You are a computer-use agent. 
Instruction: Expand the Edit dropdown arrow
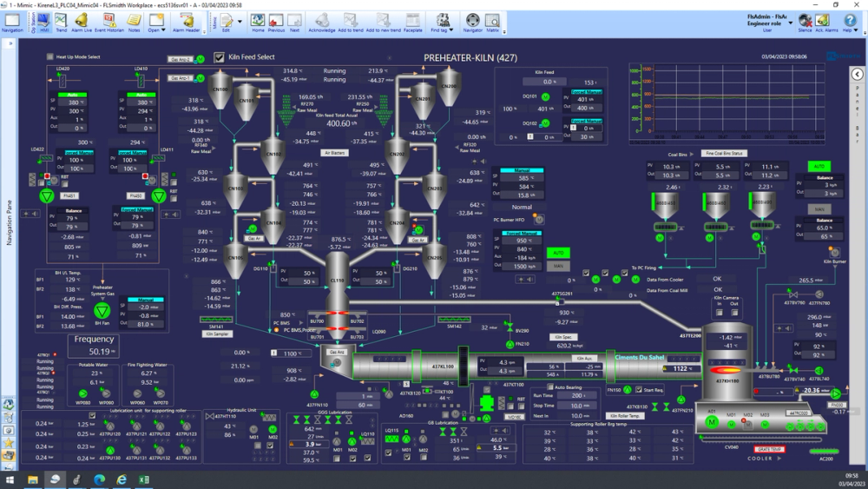click(240, 22)
